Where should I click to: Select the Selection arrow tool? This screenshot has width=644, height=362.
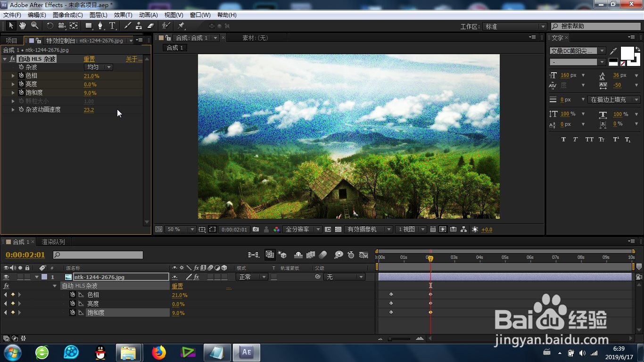(11, 25)
